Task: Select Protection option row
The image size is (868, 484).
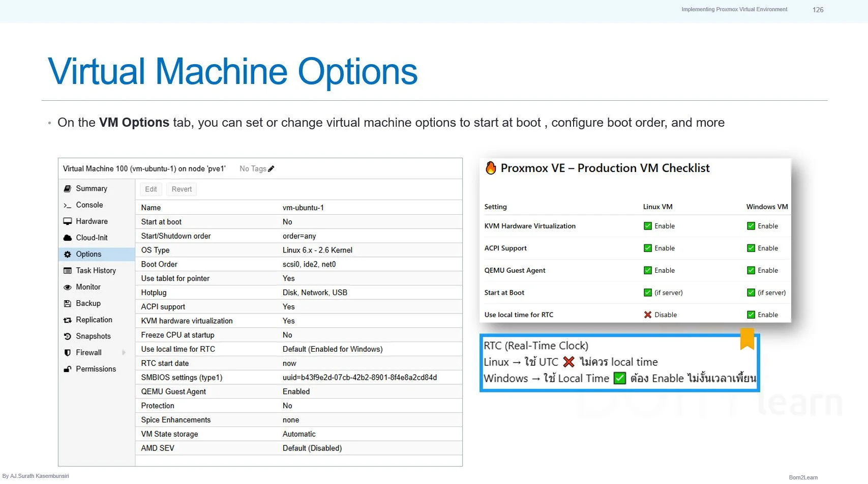Action: 299,406
